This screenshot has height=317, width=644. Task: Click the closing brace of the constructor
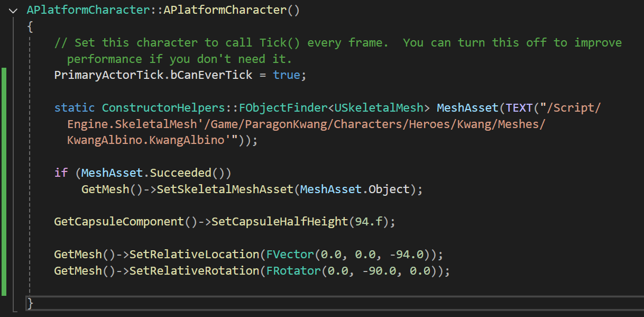[x=30, y=303]
